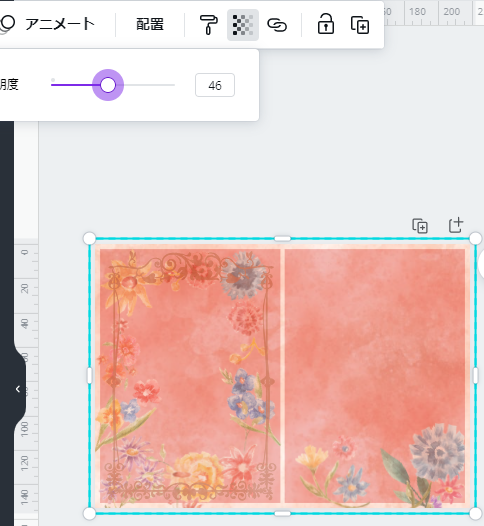Viewport: 484px width, 526px height.
Task: Click the link chain icon
Action: pyautogui.click(x=277, y=25)
